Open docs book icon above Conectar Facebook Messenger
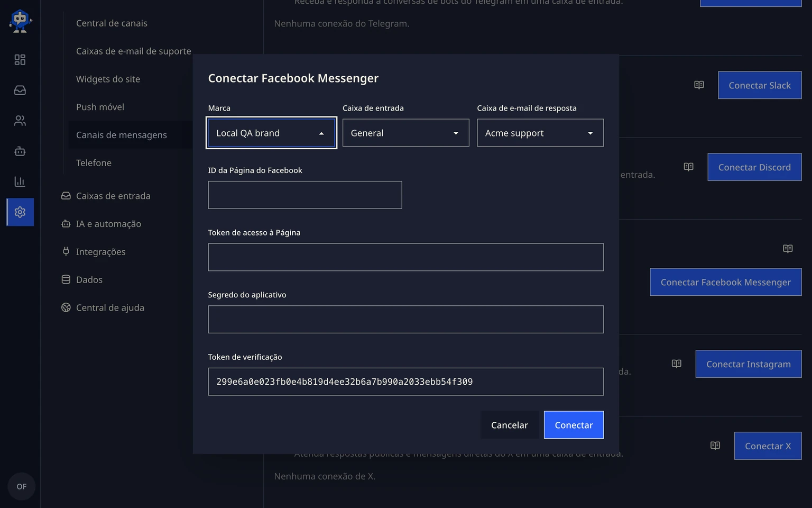812x508 pixels. pos(788,249)
